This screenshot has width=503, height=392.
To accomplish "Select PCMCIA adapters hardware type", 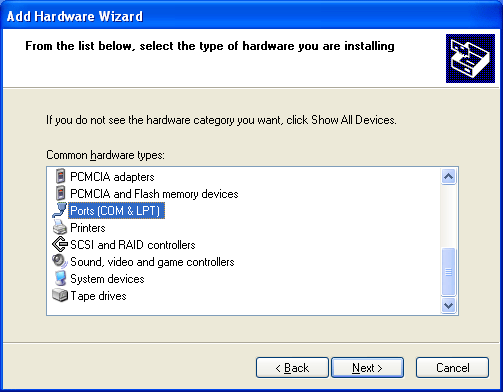I will [112, 177].
